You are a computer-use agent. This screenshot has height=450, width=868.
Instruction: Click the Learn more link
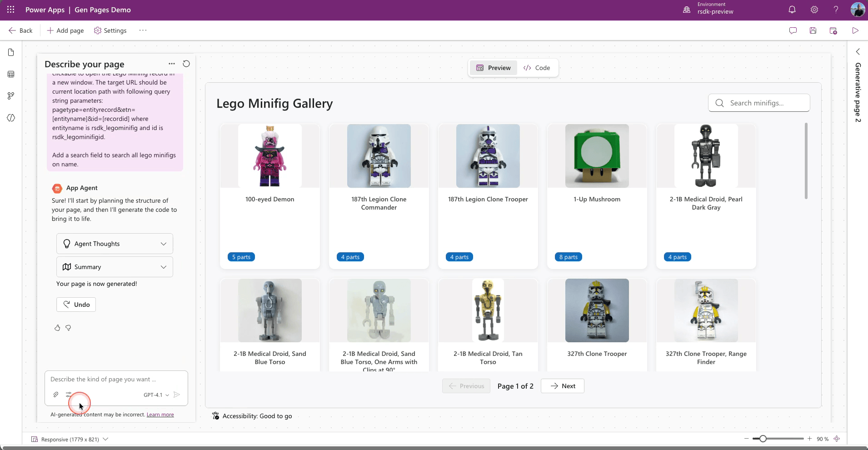pos(160,414)
